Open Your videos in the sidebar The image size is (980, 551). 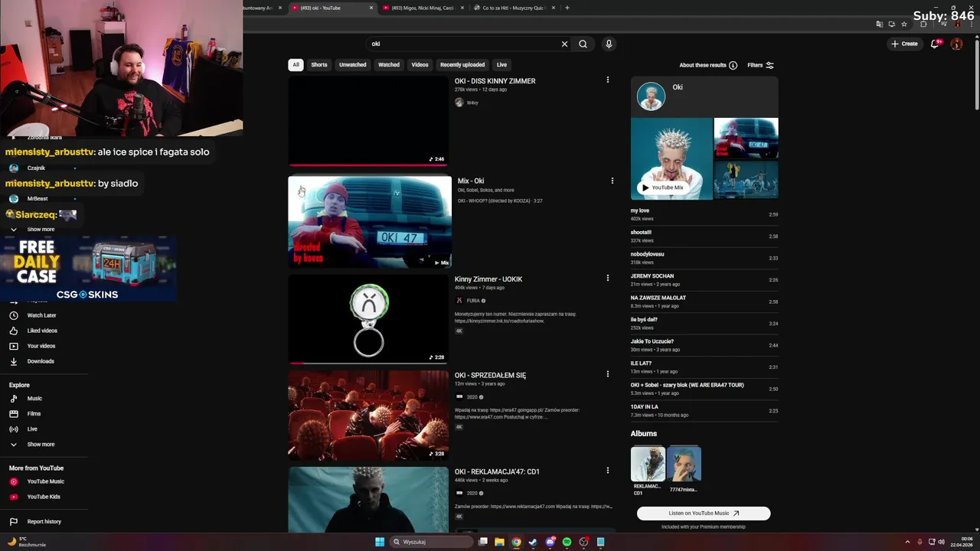click(43, 346)
